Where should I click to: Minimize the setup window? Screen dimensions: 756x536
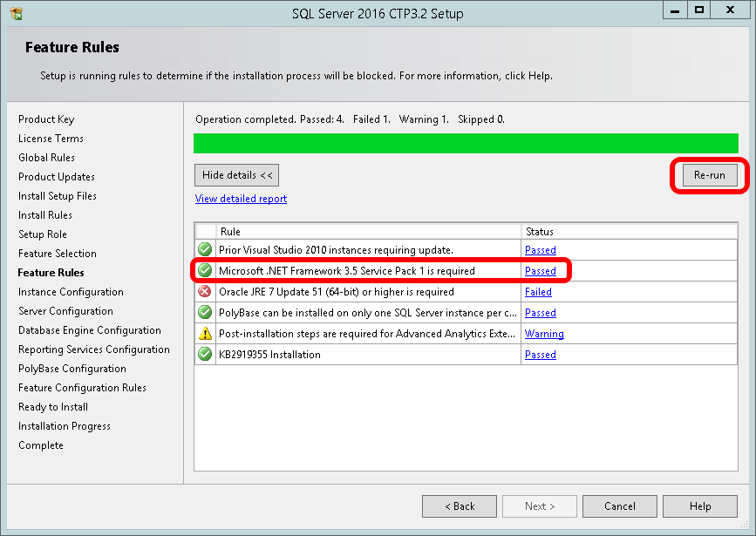pyautogui.click(x=675, y=10)
